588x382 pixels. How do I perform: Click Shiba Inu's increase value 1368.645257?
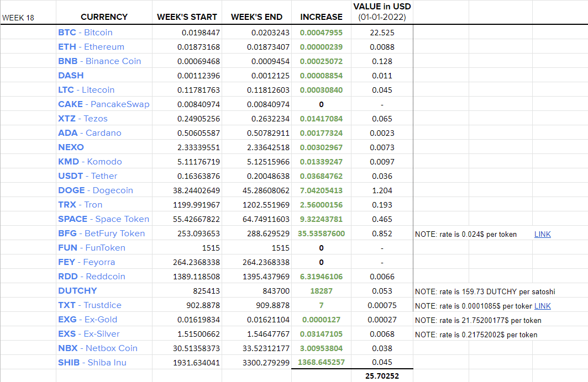click(322, 363)
